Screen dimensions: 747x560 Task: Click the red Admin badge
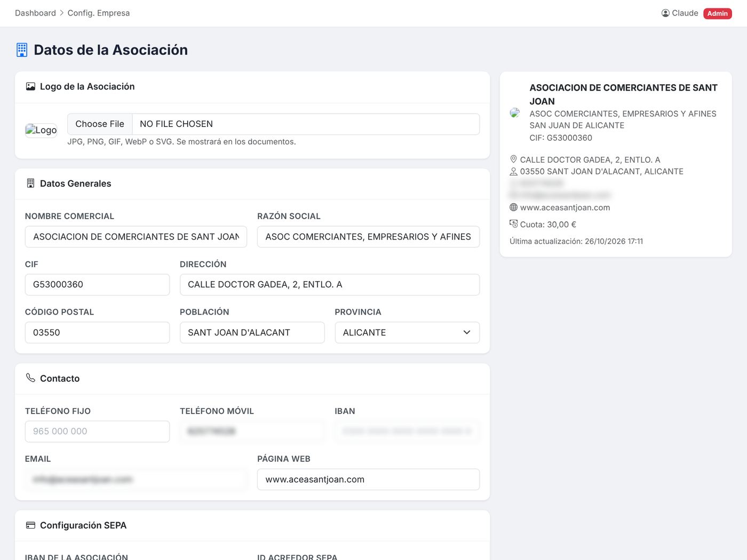[718, 13]
